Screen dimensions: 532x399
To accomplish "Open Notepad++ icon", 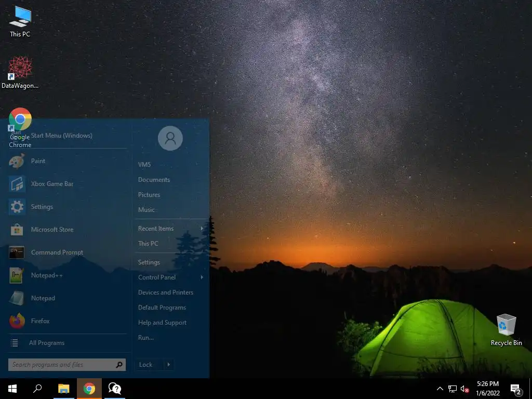I will [17, 275].
